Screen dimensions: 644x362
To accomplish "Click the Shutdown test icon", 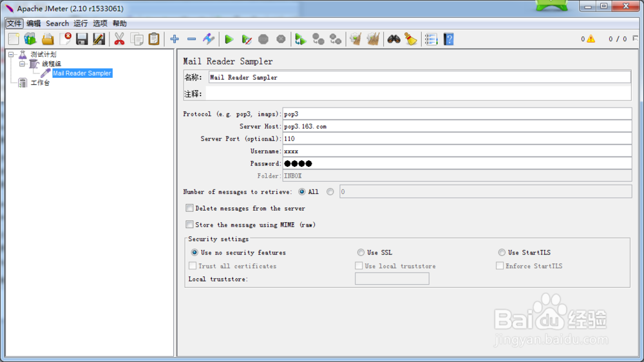I will [x=281, y=39].
